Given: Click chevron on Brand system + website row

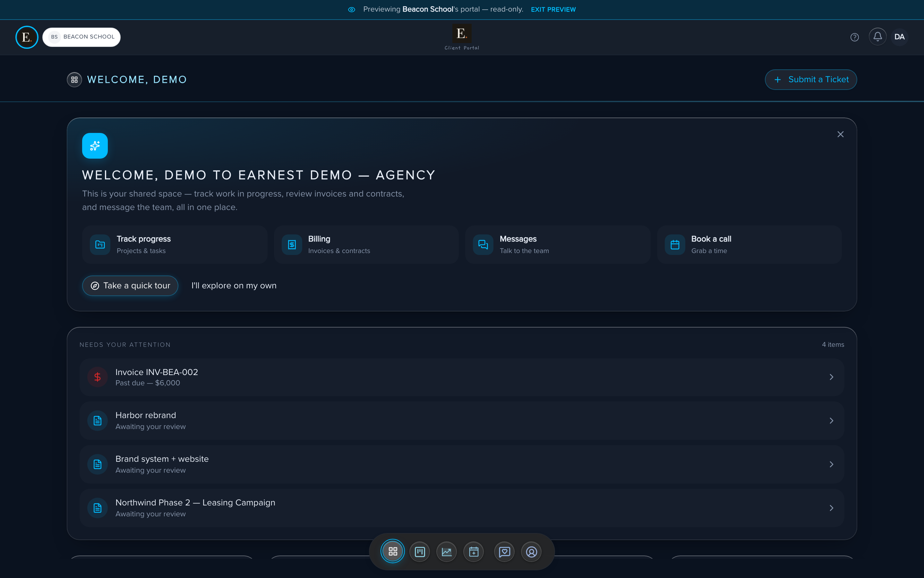Looking at the screenshot, I should (x=831, y=464).
